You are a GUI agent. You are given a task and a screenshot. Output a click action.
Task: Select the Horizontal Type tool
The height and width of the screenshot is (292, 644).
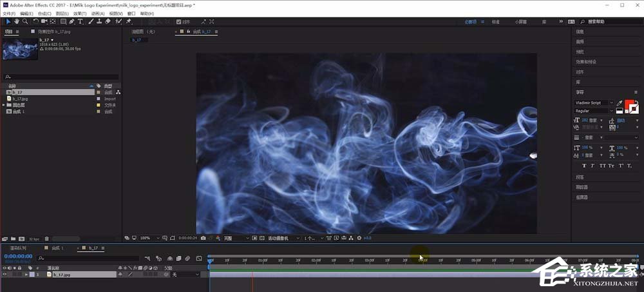80,21
